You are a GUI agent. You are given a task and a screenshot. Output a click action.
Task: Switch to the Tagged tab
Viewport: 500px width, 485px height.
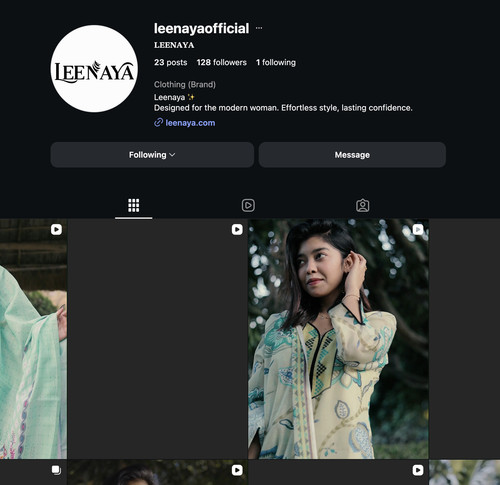coord(363,205)
